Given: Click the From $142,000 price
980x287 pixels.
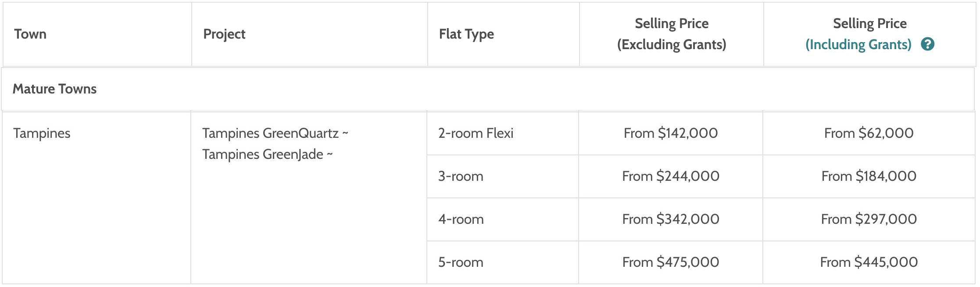Looking at the screenshot, I should (x=671, y=133).
